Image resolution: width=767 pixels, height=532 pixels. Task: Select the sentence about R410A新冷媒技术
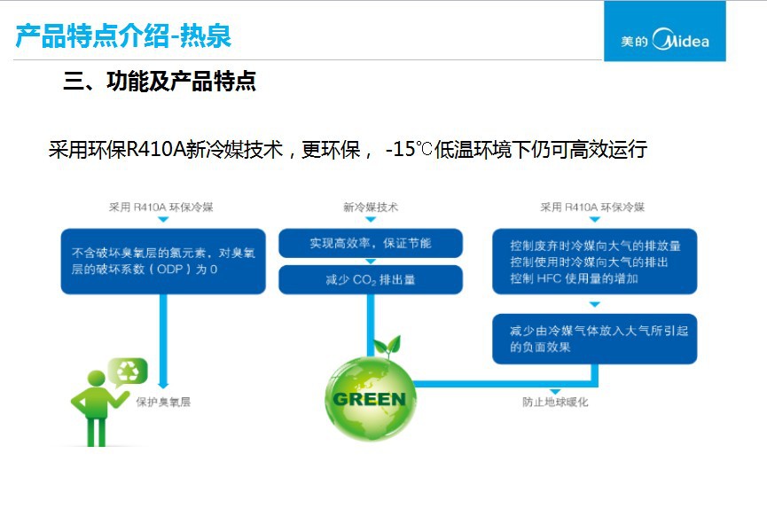[348, 149]
